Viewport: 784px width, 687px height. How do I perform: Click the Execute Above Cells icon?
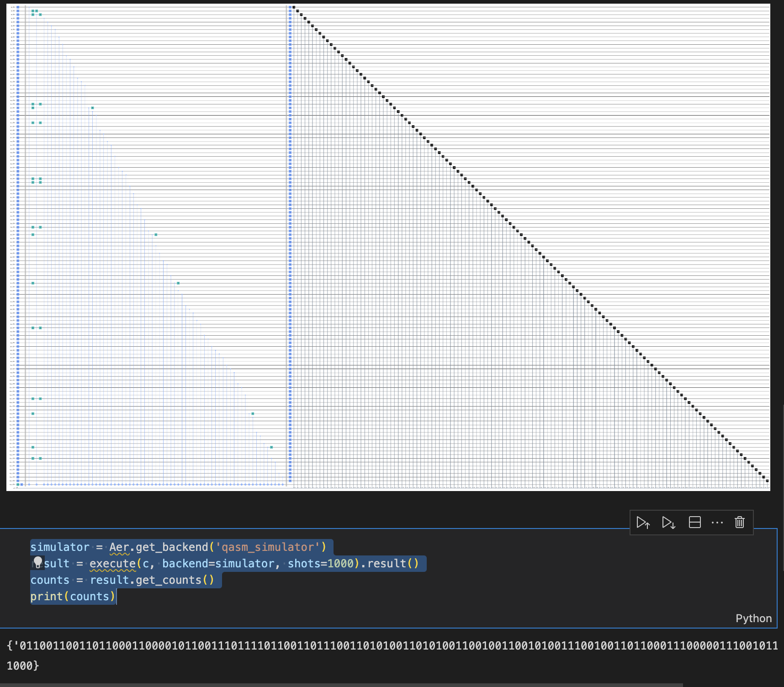(643, 522)
